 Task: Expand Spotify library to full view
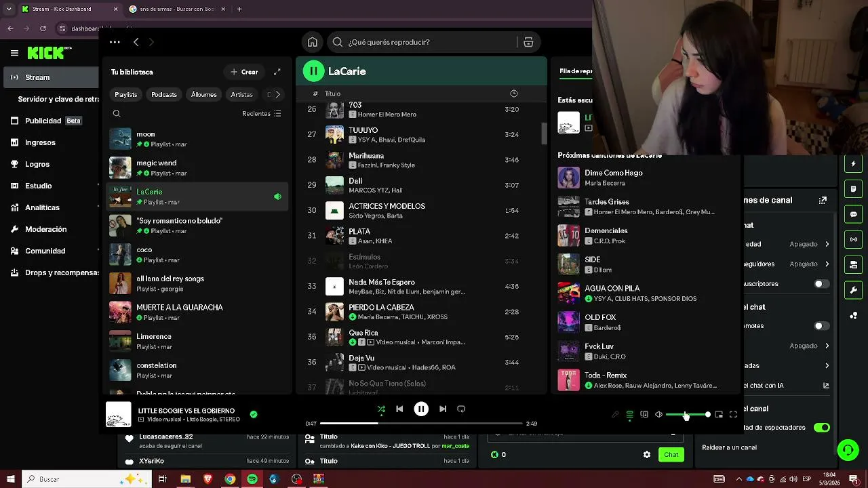point(277,72)
